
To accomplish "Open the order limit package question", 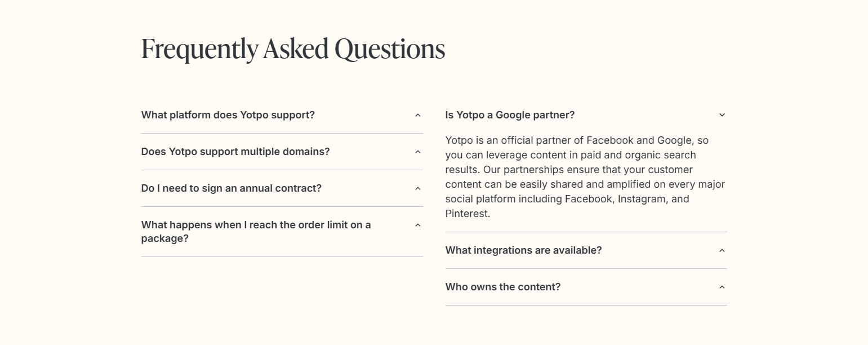I will (256, 231).
